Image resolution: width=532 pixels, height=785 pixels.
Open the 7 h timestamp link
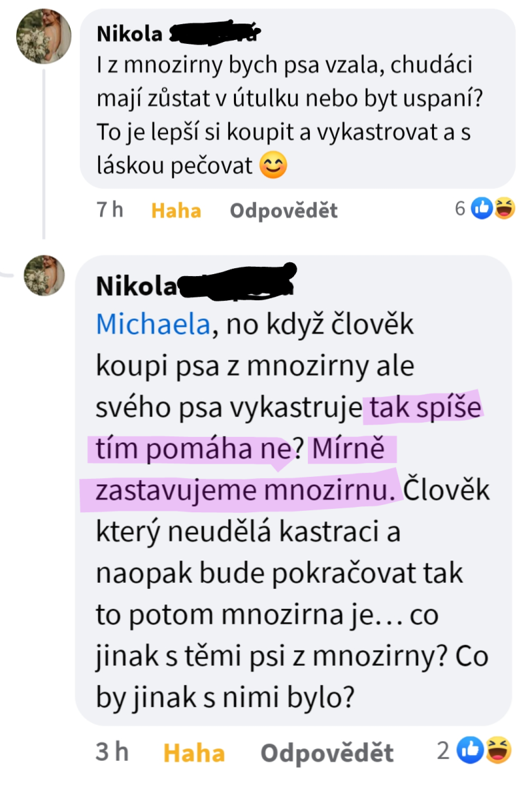point(109,210)
